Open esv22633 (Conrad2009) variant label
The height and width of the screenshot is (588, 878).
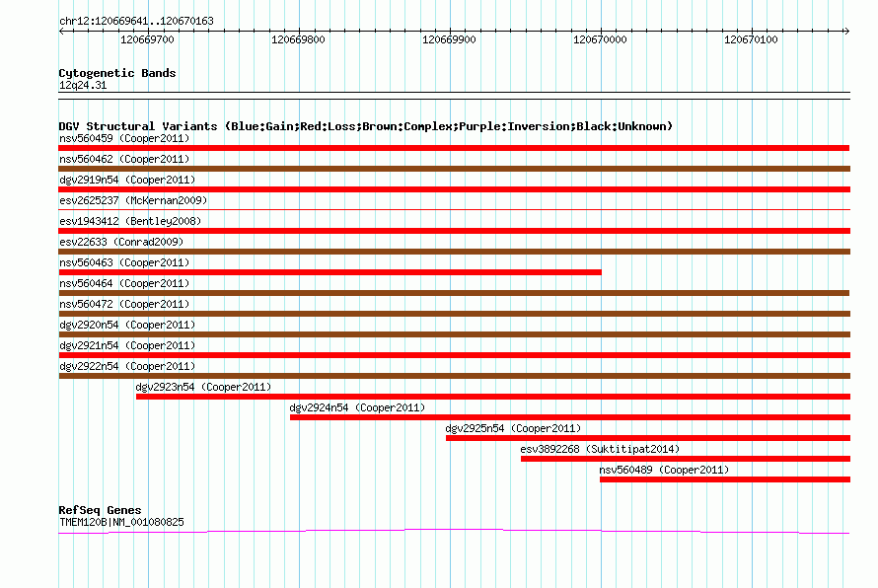pyautogui.click(x=121, y=242)
